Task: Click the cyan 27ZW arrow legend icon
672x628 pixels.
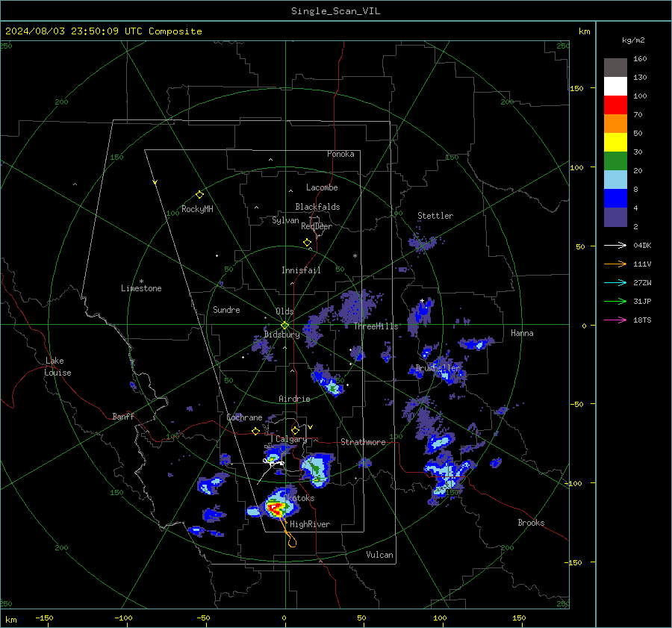Action: click(615, 282)
